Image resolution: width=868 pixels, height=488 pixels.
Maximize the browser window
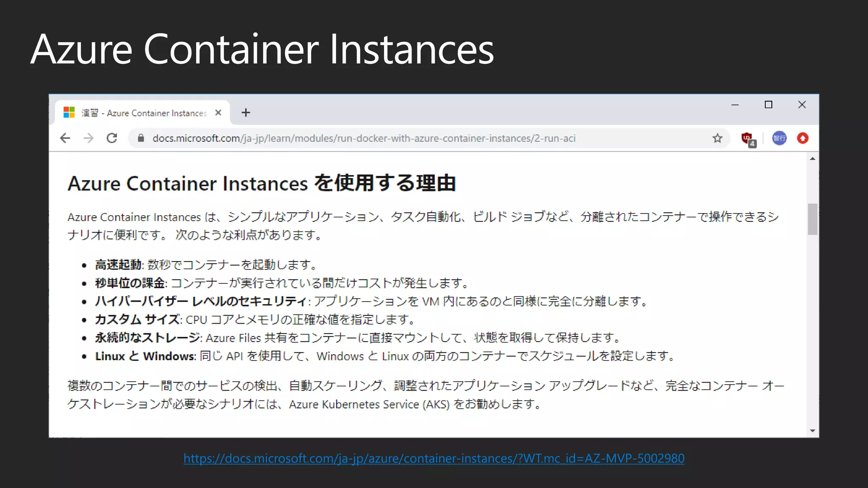pyautogui.click(x=768, y=105)
